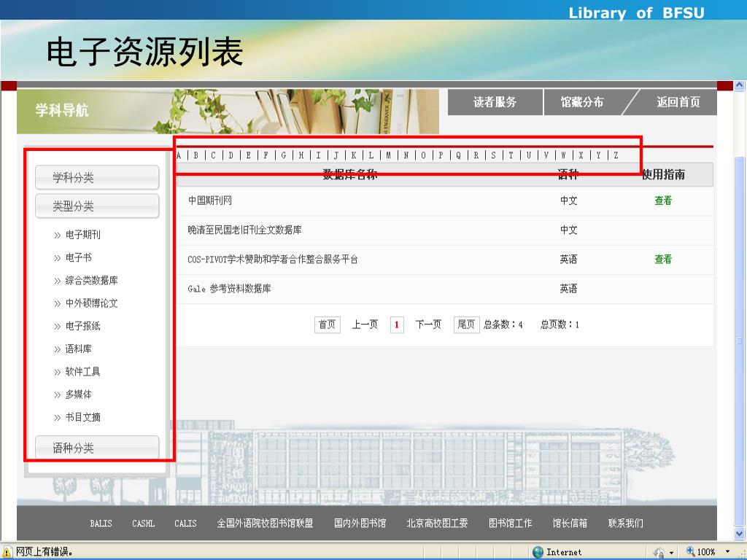The height and width of the screenshot is (560, 747).
Task: Open 国内外图书馆 footer link
Action: pyautogui.click(x=360, y=524)
